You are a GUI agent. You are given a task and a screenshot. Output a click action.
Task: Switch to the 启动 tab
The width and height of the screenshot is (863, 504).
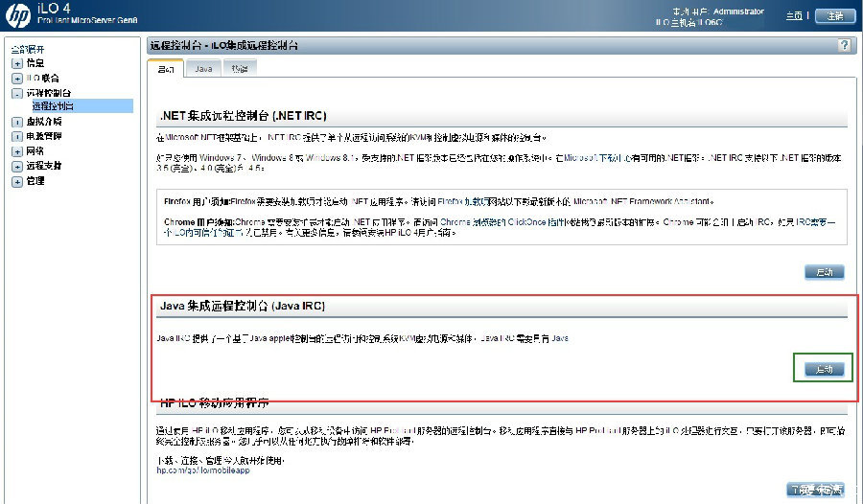(x=166, y=69)
